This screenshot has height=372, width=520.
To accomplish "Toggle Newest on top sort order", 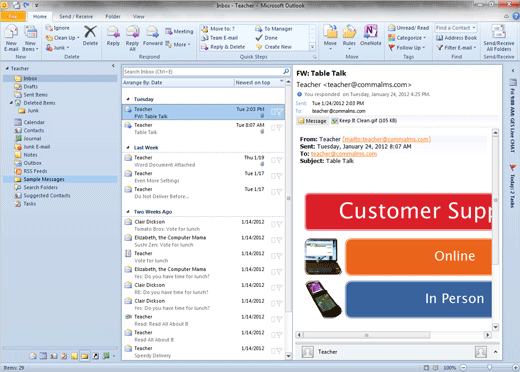I will tap(259, 82).
